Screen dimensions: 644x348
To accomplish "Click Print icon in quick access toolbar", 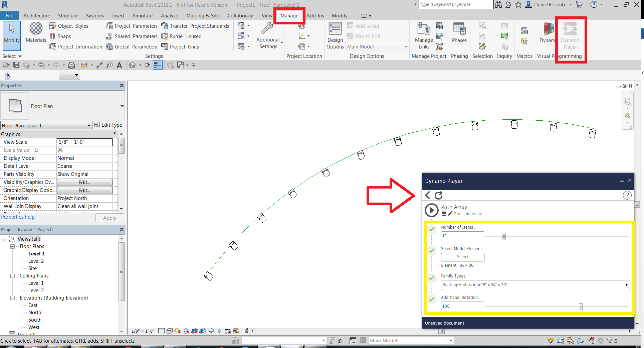I will point(71,65).
